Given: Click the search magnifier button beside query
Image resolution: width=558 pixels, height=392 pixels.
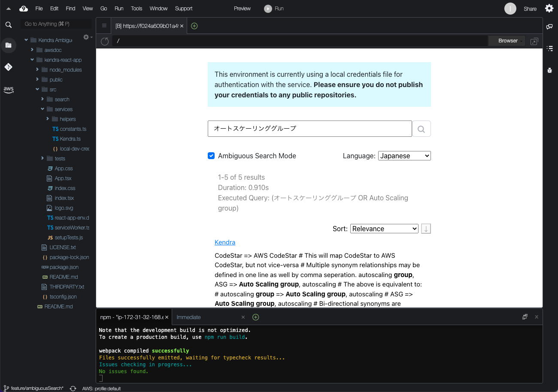Looking at the screenshot, I should (x=421, y=129).
